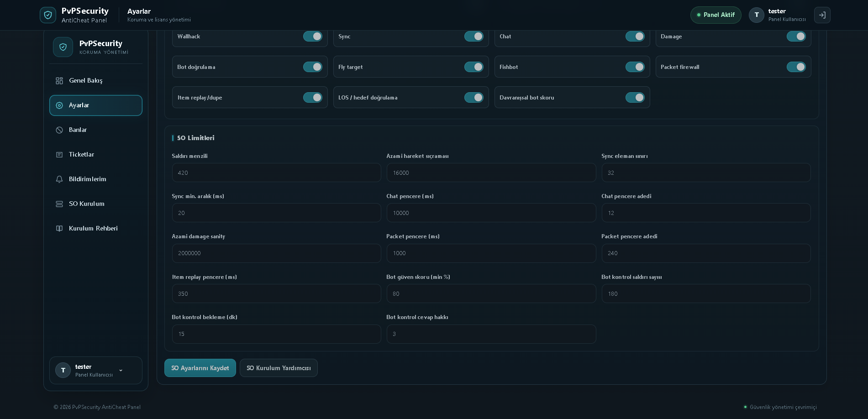
Task: Click Packet pencere (ms) field
Action: [x=491, y=253]
